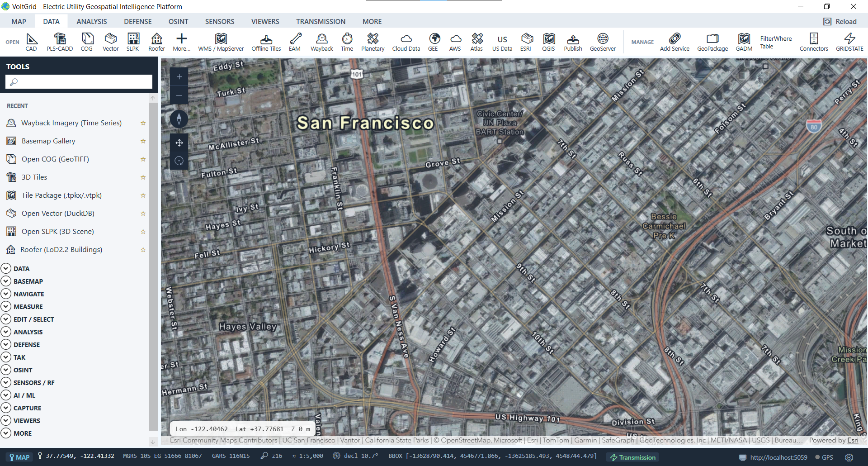Open the Roofer buildings tool
This screenshot has height=466, width=868.
(x=157, y=42)
